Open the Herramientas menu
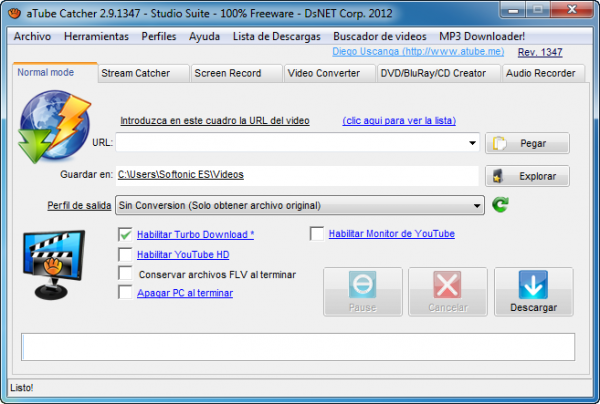Viewport: 600px width, 404px height. pyautogui.click(x=96, y=36)
